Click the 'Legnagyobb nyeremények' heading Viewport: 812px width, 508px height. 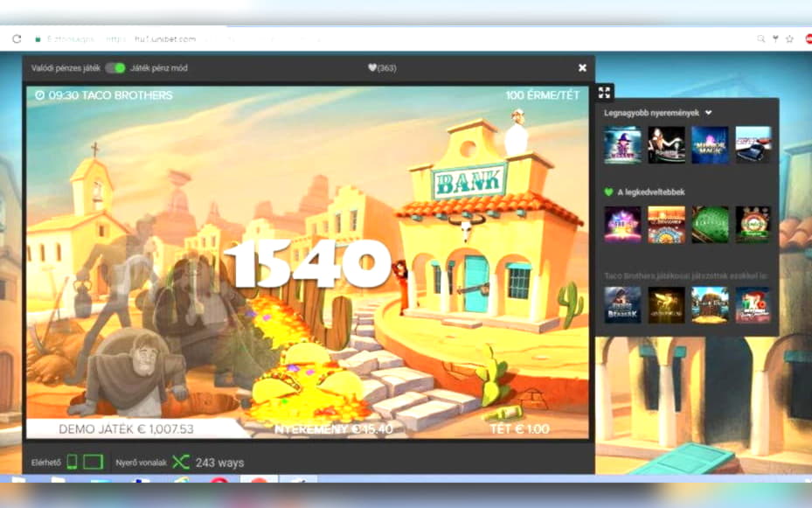point(651,113)
